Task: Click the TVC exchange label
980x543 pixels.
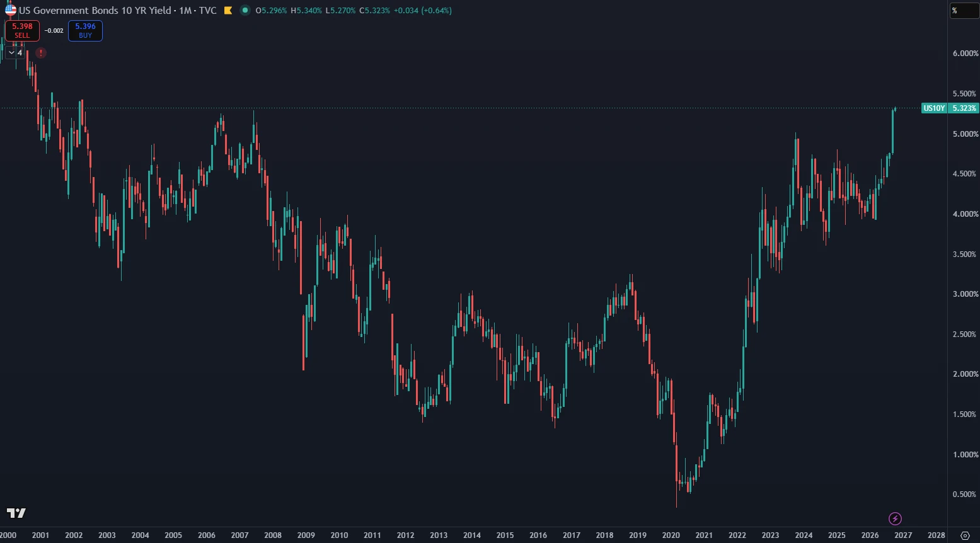Action: pos(208,11)
